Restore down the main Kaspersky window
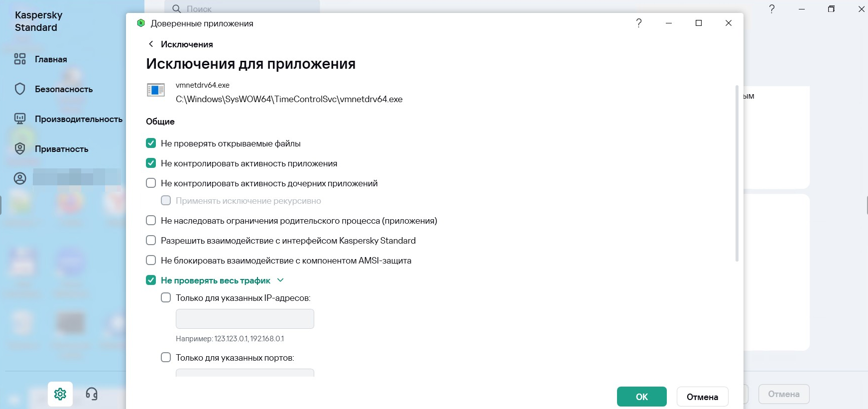Screen dimensions: 868x409 (x=831, y=9)
